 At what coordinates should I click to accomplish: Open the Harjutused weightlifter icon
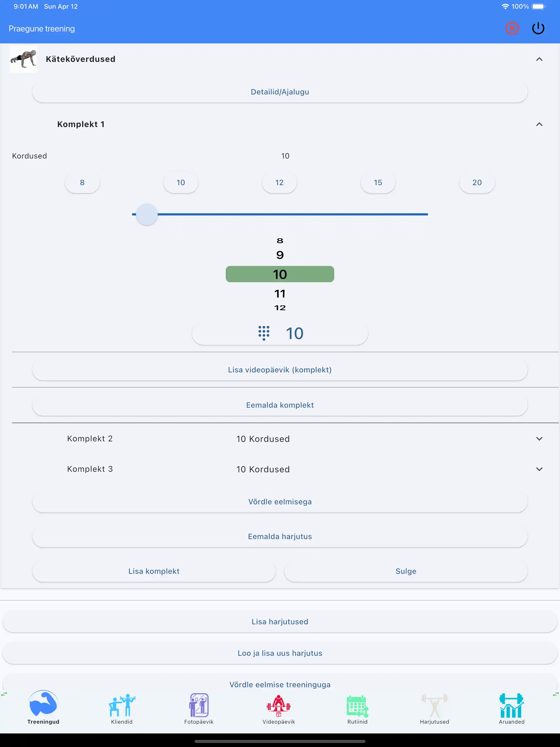pyautogui.click(x=434, y=706)
